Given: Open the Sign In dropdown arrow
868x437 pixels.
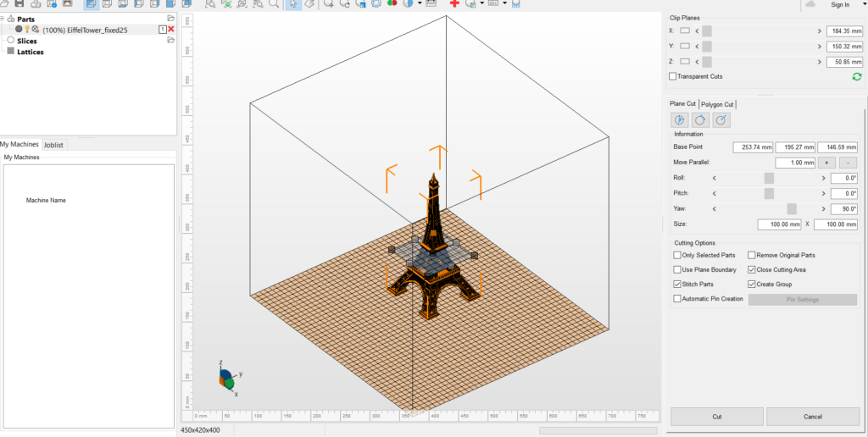Looking at the screenshot, I should pyautogui.click(x=865, y=4).
